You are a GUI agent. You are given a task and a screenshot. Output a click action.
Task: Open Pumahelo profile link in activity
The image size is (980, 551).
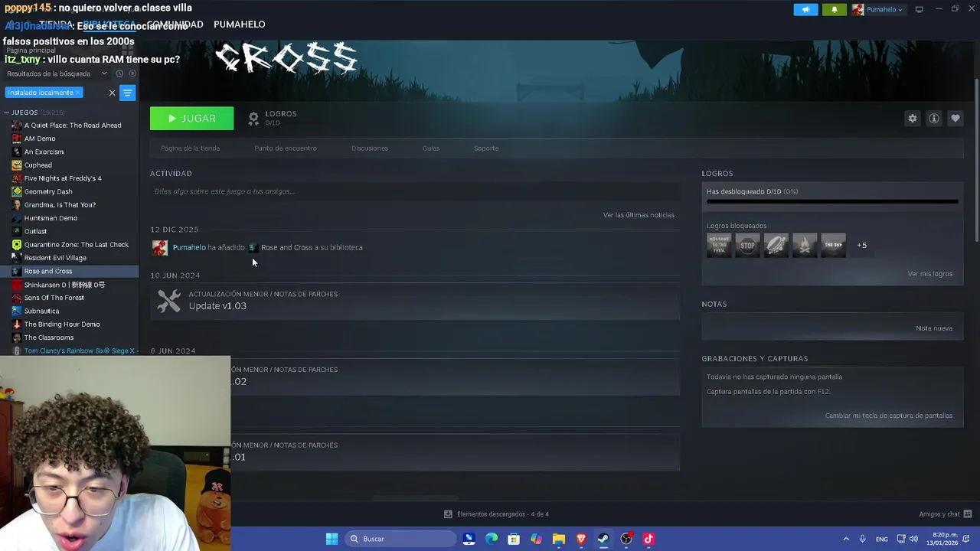tap(188, 247)
